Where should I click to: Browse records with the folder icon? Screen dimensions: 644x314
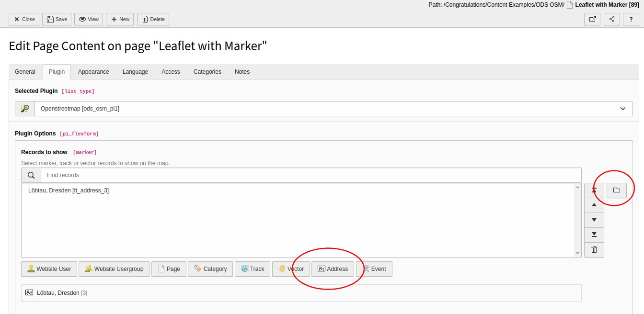click(x=617, y=191)
